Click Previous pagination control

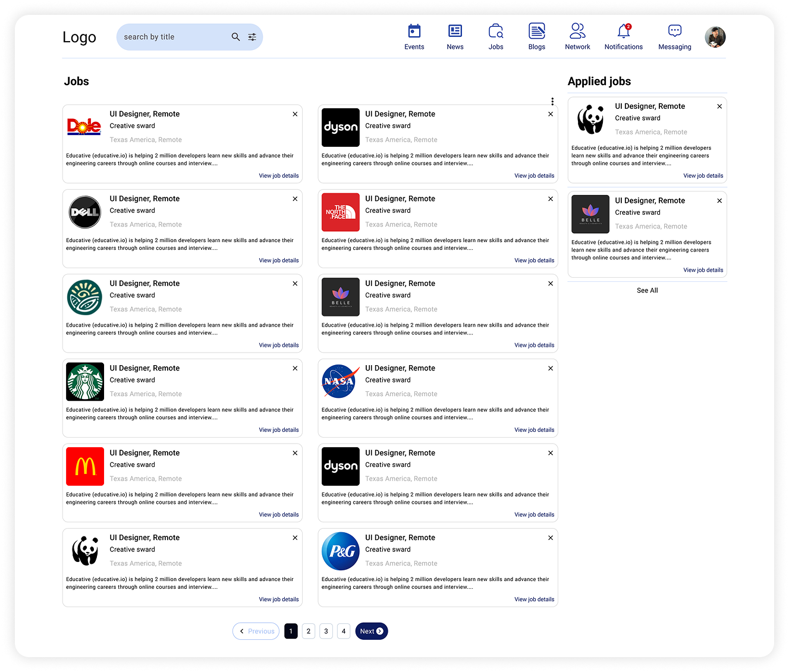tap(256, 631)
